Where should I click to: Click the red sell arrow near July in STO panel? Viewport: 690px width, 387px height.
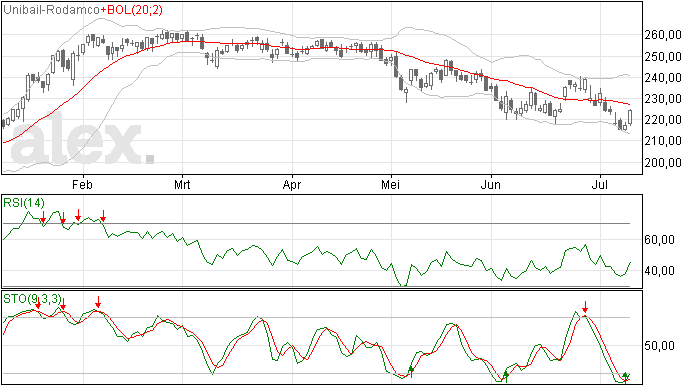pos(585,307)
